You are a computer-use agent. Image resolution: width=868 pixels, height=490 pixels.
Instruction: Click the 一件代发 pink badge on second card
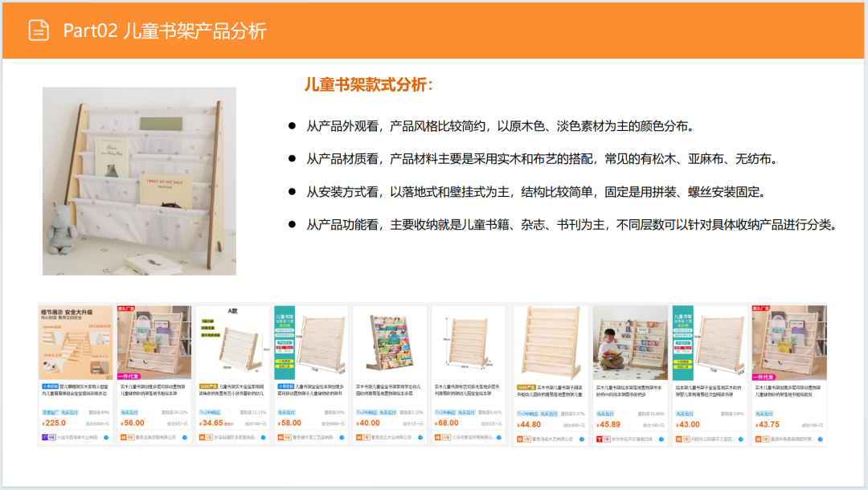tap(129, 378)
